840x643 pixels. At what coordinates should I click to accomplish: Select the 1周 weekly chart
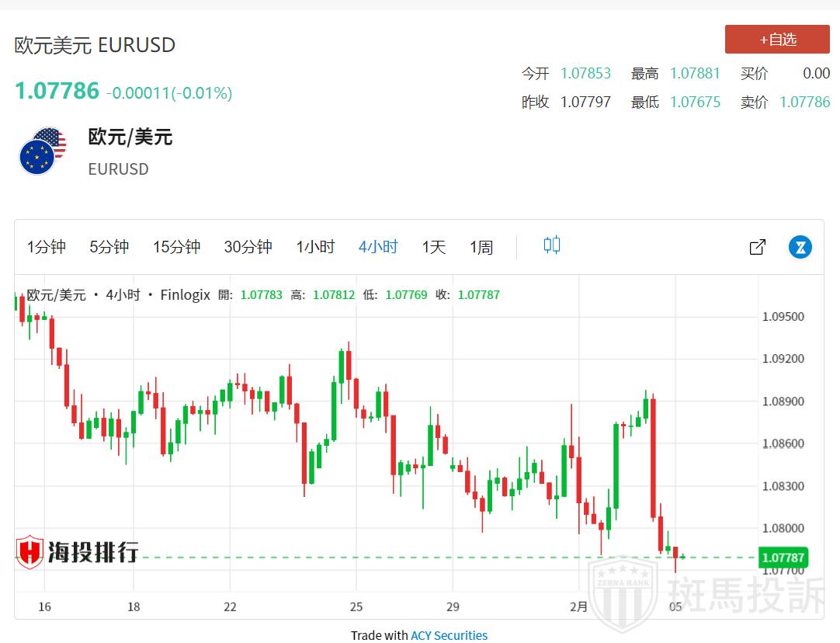click(481, 247)
